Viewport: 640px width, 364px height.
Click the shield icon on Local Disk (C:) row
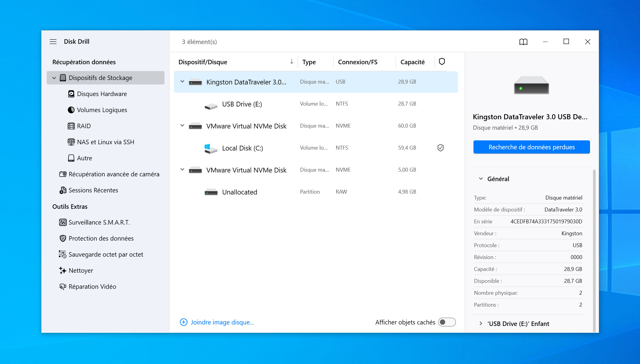tap(440, 148)
